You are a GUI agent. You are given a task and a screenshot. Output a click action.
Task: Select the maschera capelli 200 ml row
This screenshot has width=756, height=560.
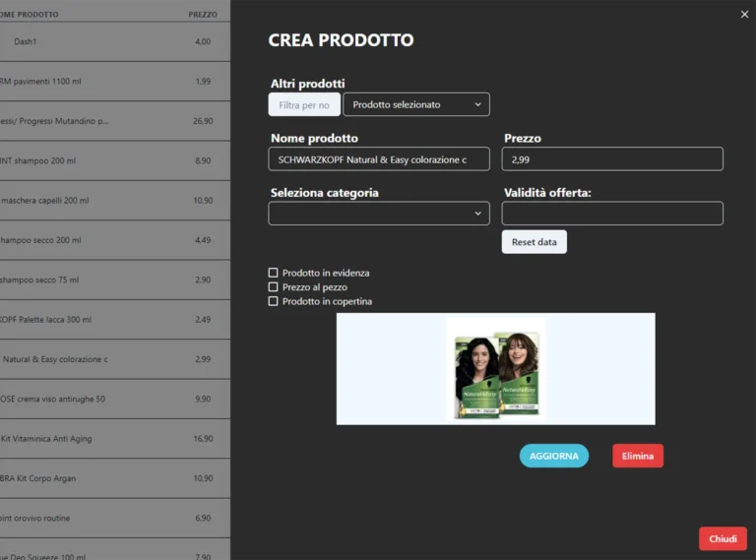(x=115, y=201)
